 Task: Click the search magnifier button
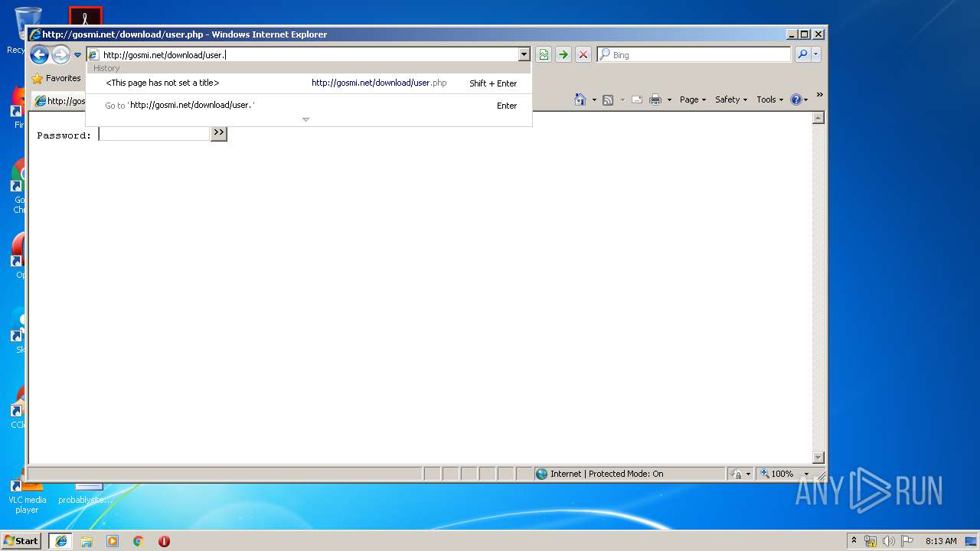802,54
